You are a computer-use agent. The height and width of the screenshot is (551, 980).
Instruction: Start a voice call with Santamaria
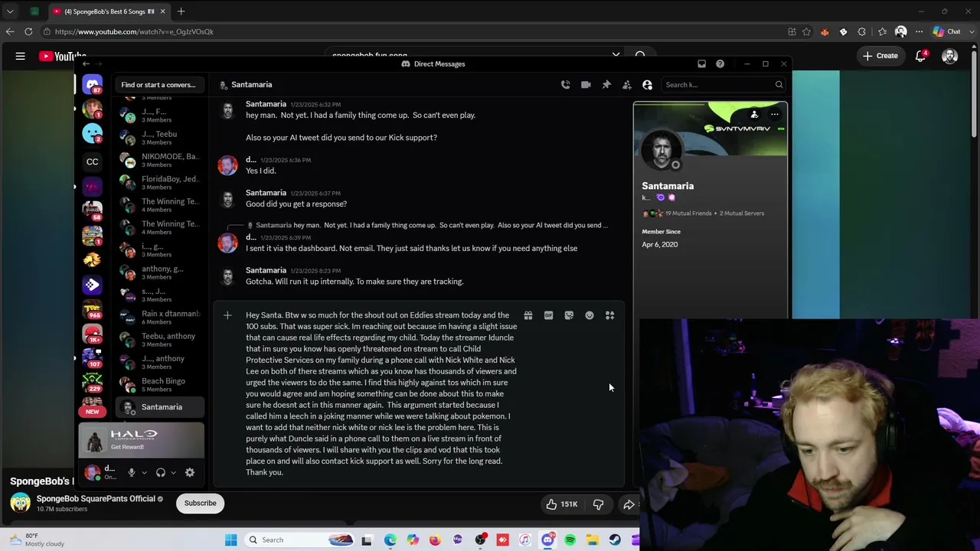pyautogui.click(x=565, y=85)
